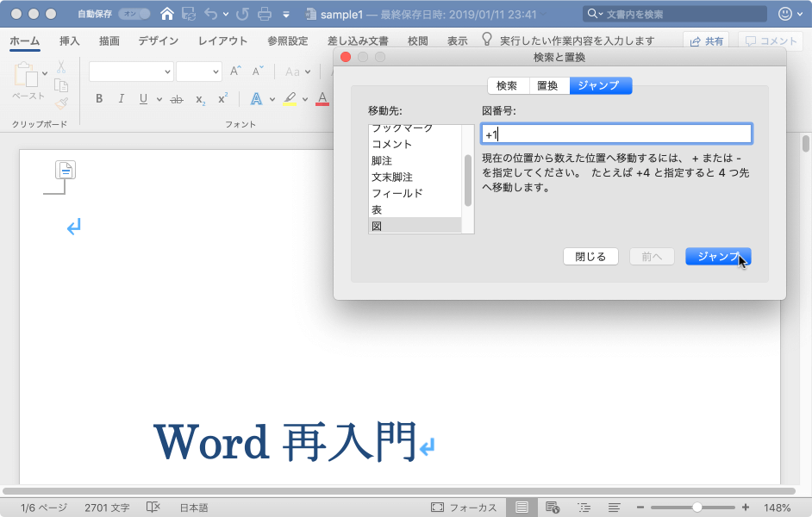The image size is (812, 517).
Task: Open the Home icon in title bar
Action: (166, 14)
